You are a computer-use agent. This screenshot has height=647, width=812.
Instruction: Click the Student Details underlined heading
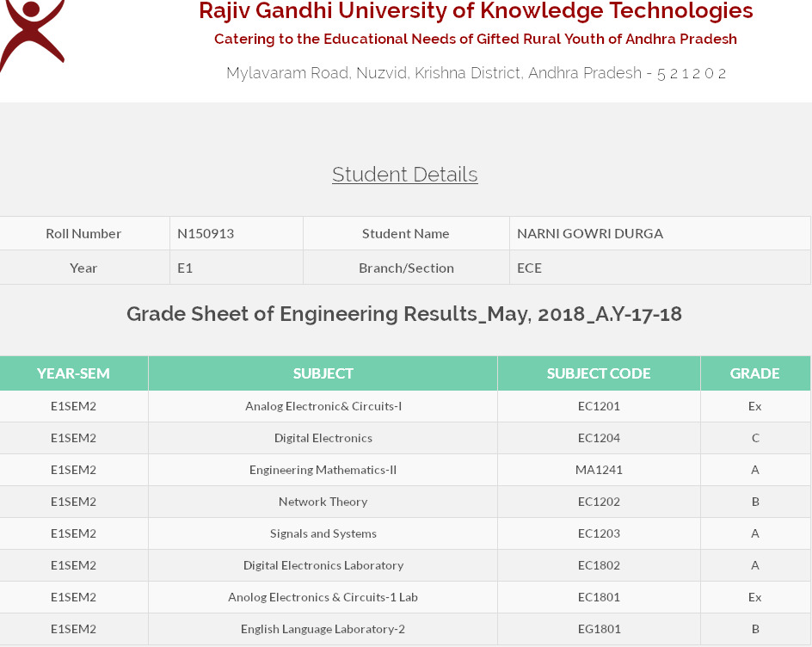405,175
